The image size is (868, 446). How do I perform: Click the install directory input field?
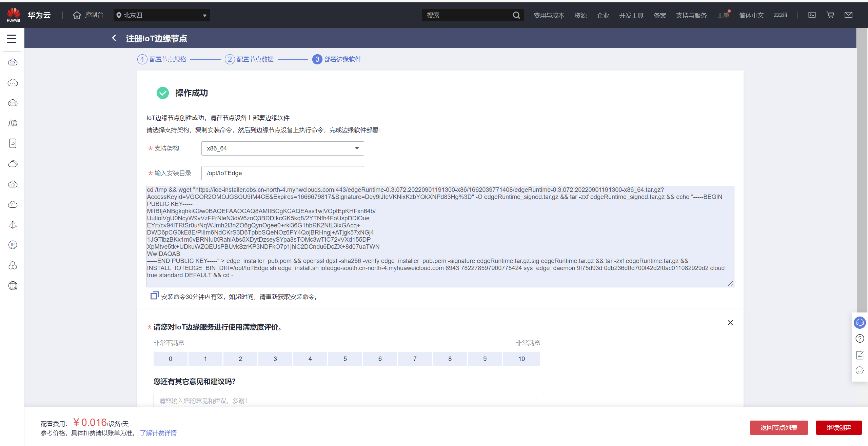click(x=282, y=173)
